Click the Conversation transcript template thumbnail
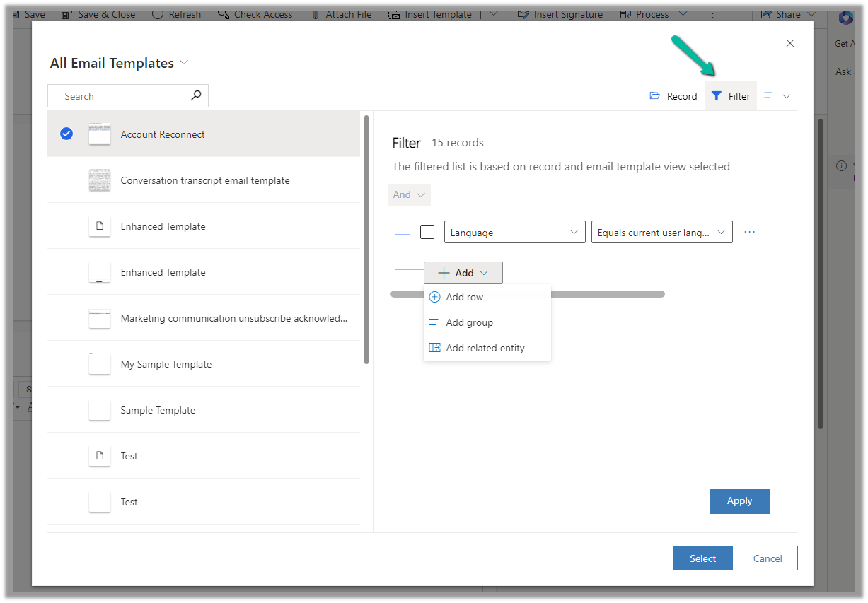The image size is (868, 603). (x=100, y=180)
